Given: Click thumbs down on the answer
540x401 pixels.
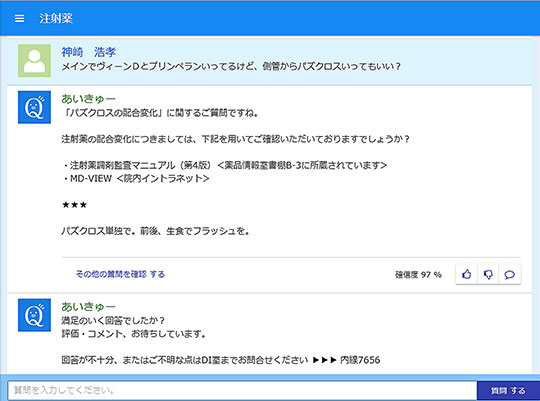Looking at the screenshot, I should tap(488, 274).
